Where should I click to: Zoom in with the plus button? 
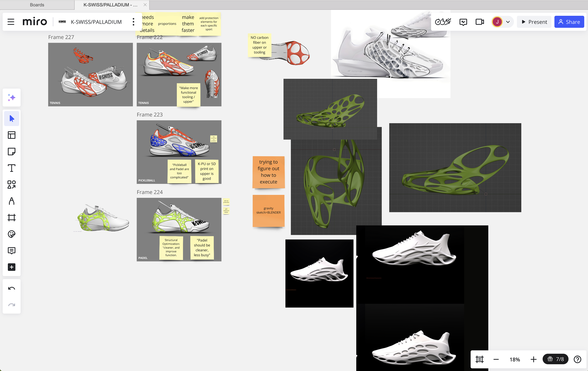533,359
